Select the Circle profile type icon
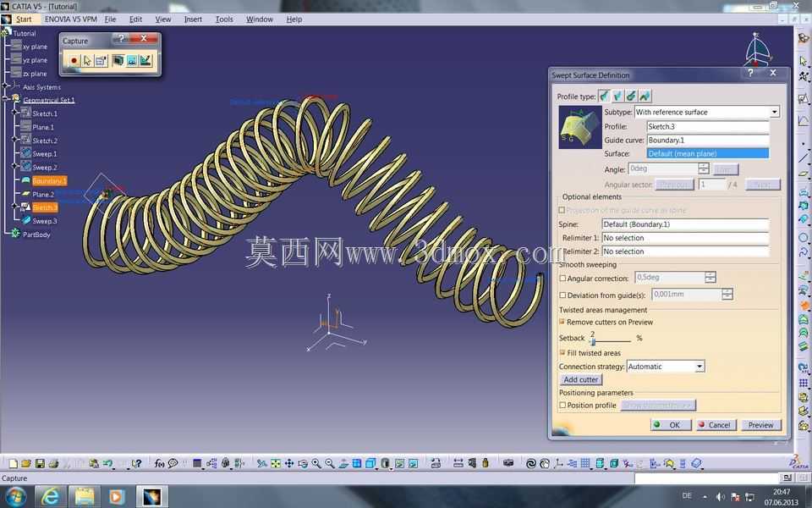 (631, 96)
